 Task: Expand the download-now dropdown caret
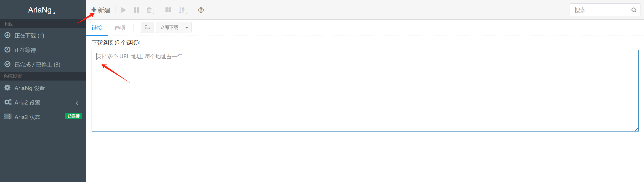coord(187,28)
